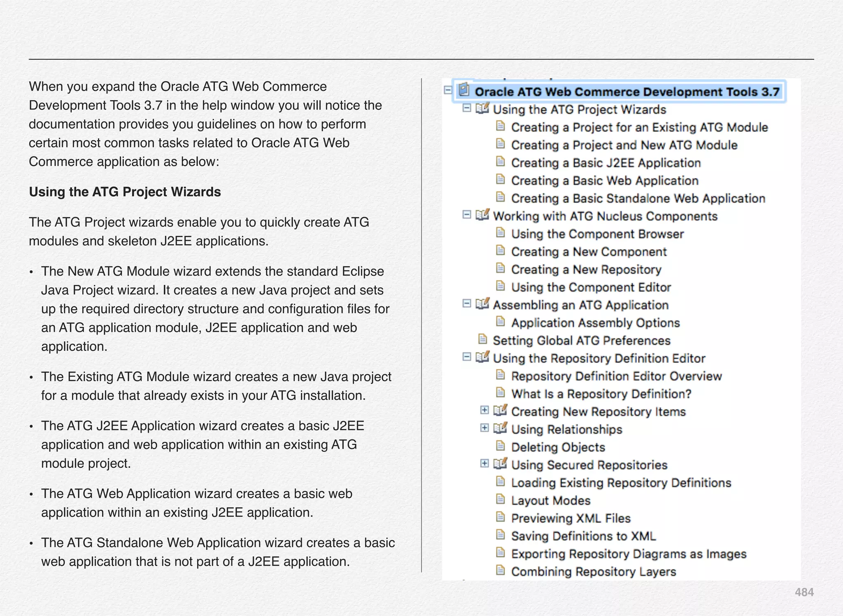Click open-book icon beside Using the ATG Project Wizards

[482, 108]
